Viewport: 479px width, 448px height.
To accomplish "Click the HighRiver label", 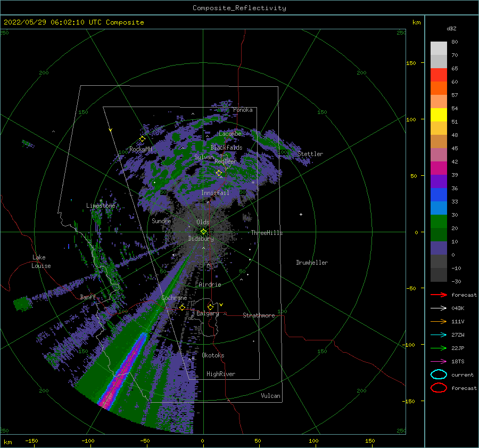I will click(x=221, y=374).
